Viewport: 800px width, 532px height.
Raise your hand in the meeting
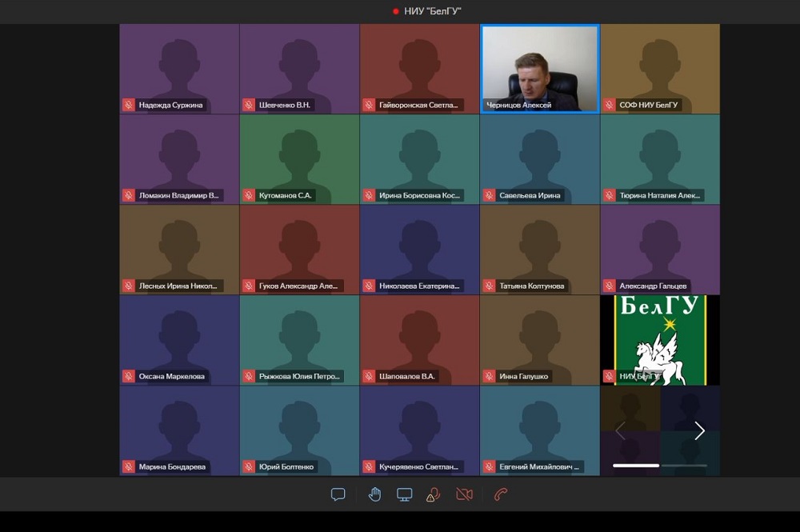(374, 494)
